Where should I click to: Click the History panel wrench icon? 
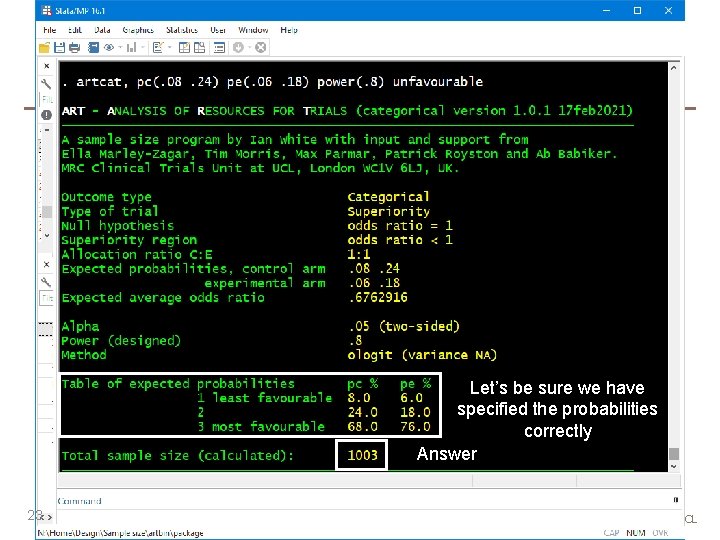[x=46, y=84]
